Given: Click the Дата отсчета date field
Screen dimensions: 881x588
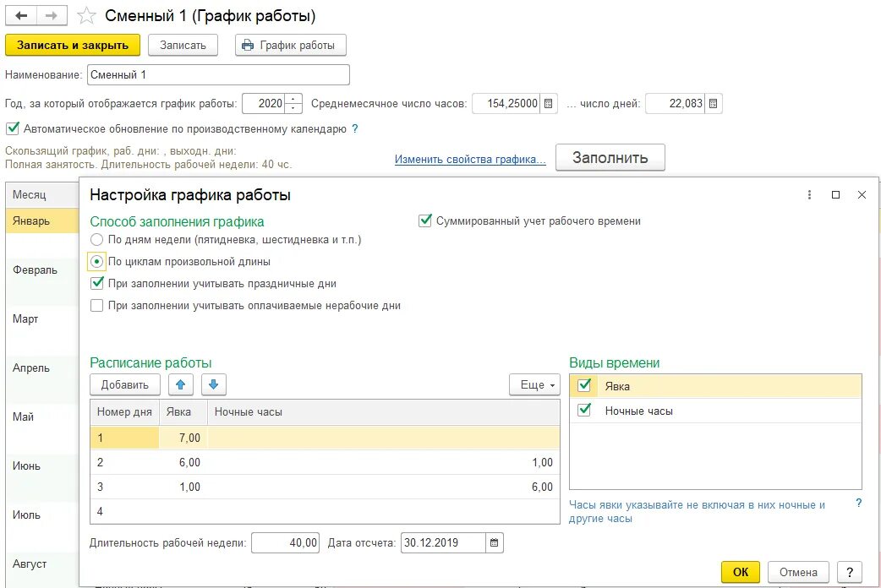Looking at the screenshot, I should point(443,542).
